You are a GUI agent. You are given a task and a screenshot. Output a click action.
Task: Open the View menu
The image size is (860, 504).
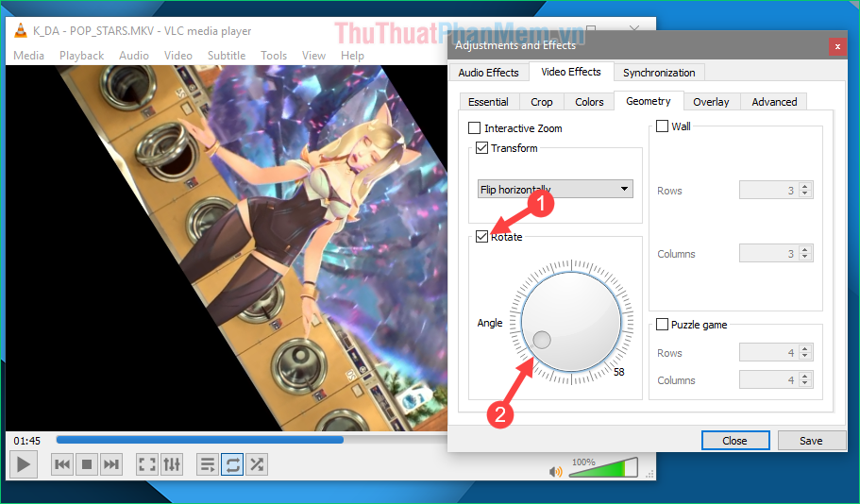click(x=313, y=56)
